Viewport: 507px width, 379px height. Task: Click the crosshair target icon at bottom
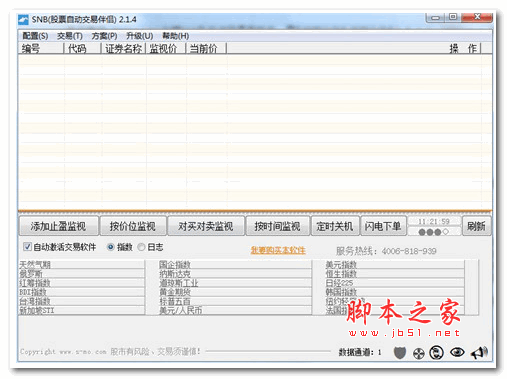pyautogui.click(x=419, y=353)
